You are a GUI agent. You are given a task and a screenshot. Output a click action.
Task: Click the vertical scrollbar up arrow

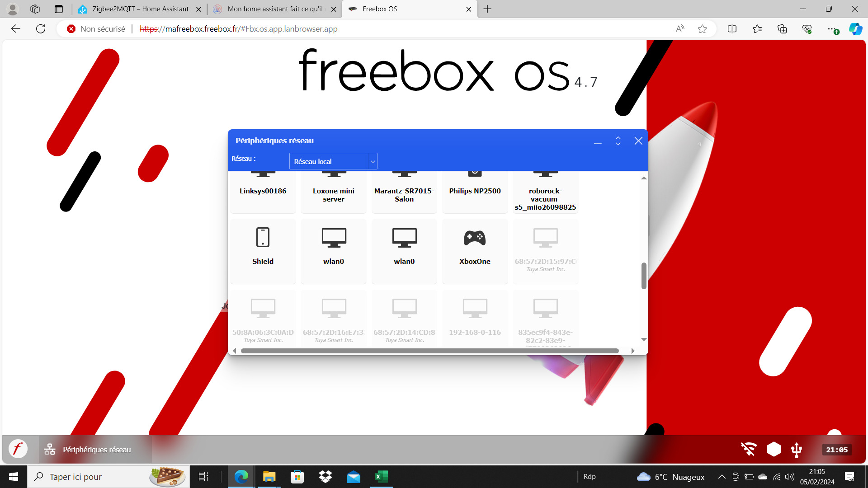(644, 178)
